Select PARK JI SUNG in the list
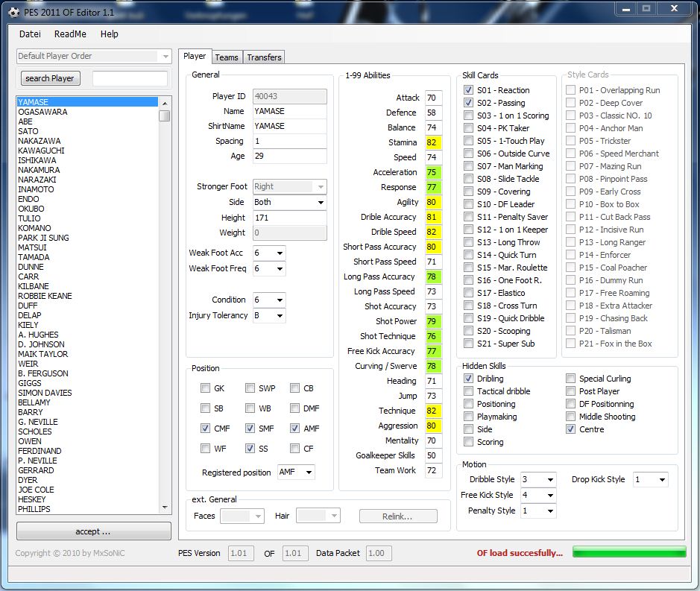 87,238
